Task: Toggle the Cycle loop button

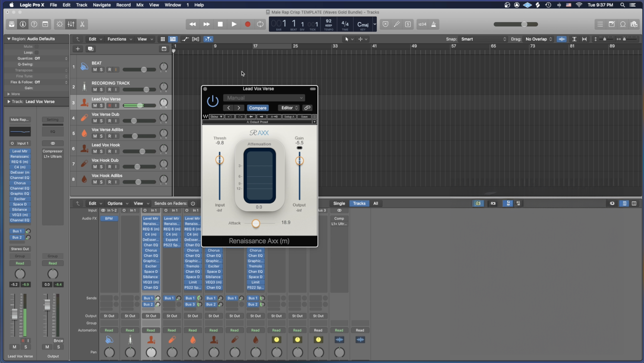Action: coord(260,24)
